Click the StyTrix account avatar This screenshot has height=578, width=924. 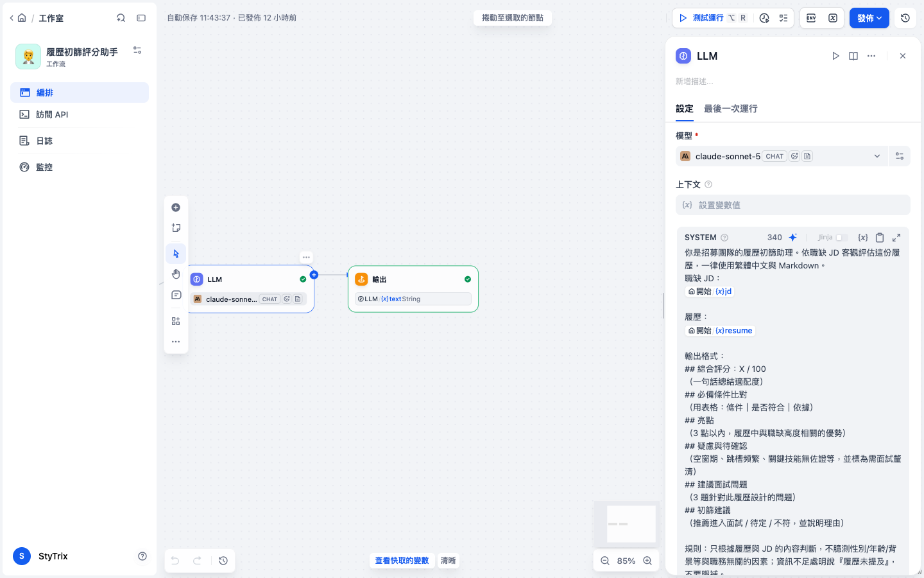(x=22, y=556)
